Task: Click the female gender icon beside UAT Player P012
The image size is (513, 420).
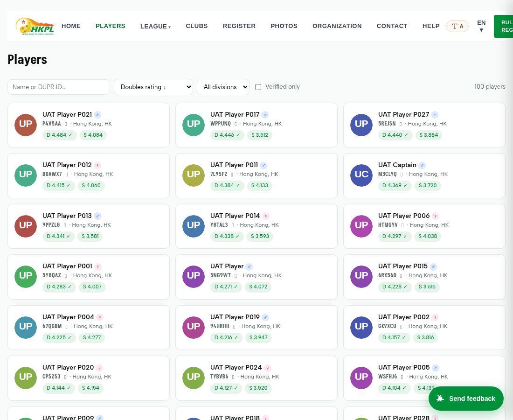Action: [x=97, y=165]
